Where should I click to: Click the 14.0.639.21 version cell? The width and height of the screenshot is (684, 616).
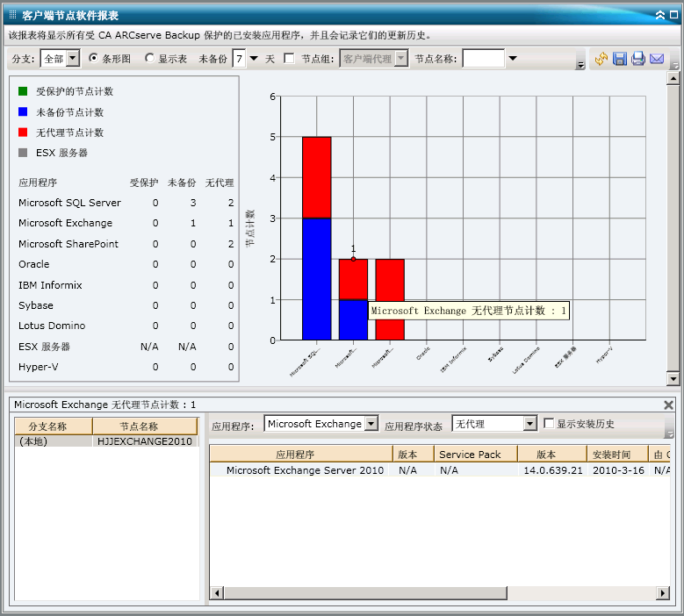(552, 470)
